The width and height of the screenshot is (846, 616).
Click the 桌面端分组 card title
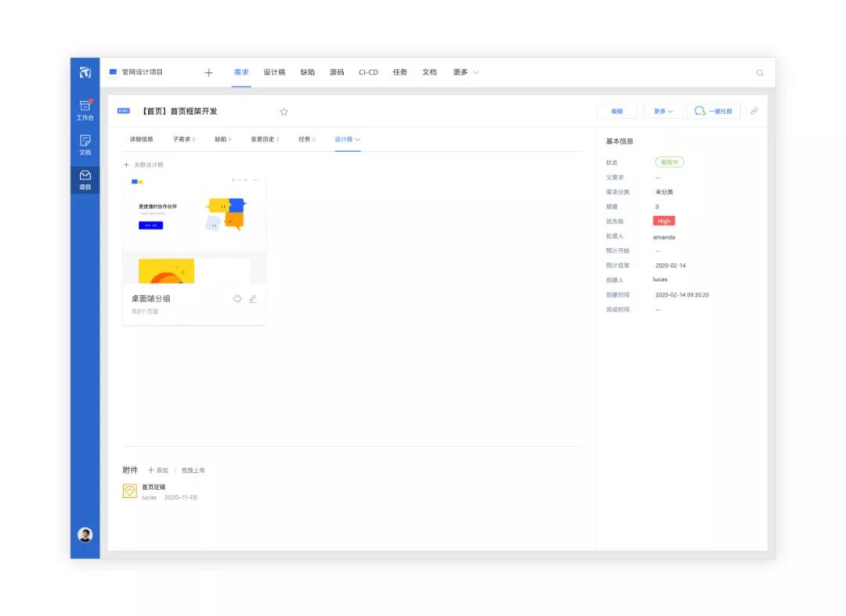pyautogui.click(x=150, y=298)
